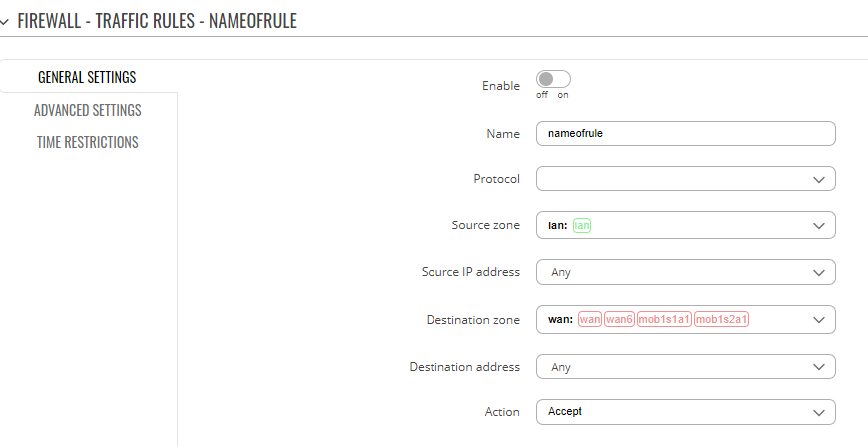Expand the Destination address chevron
Screen dimensions: 868x446
[819, 367]
